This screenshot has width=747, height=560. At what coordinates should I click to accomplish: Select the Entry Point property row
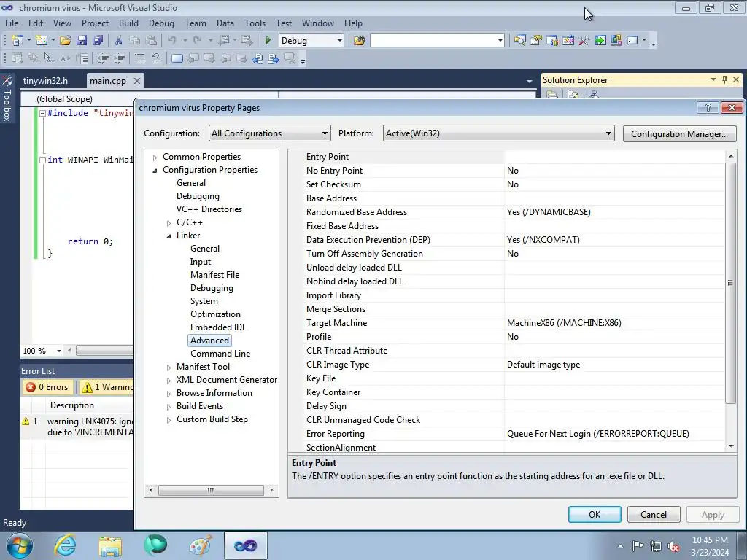pos(506,157)
